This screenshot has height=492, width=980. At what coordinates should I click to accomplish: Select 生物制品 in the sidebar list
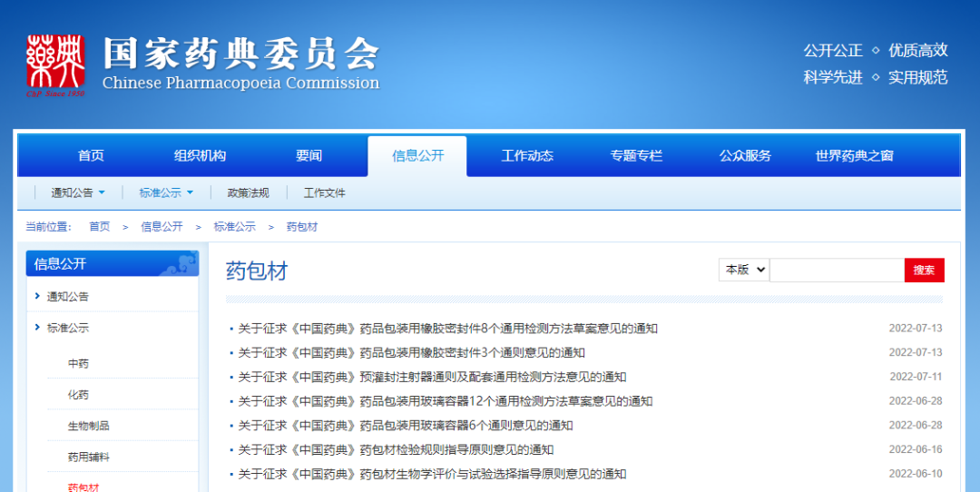coord(88,426)
